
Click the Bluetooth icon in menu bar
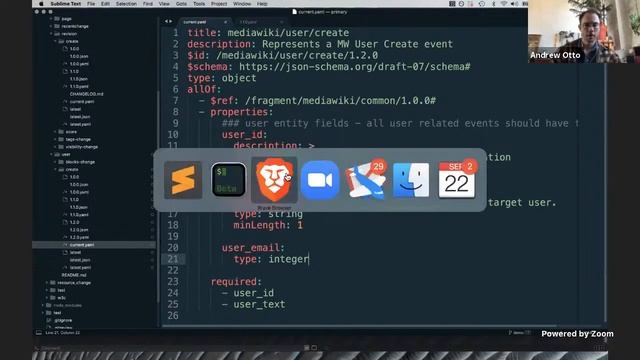493,4
